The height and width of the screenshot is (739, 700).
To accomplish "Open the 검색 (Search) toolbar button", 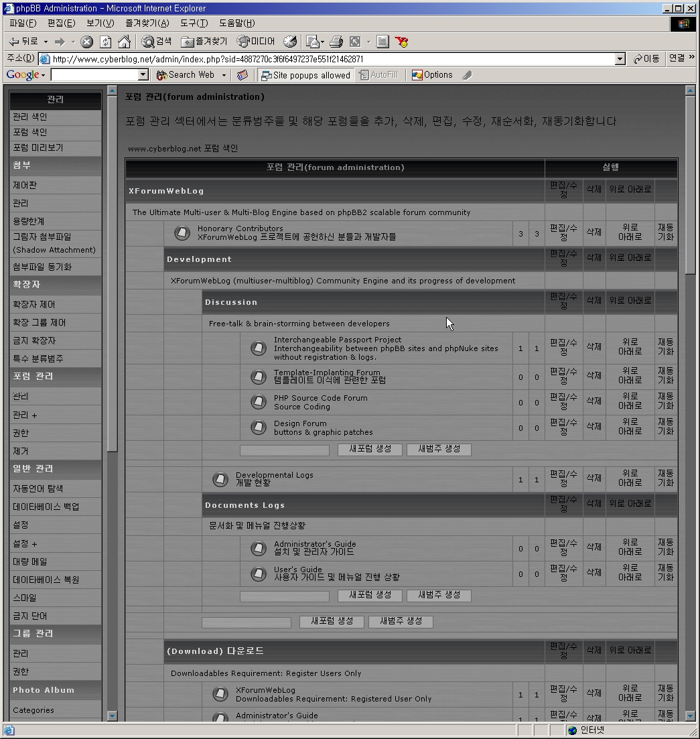I will (157, 42).
